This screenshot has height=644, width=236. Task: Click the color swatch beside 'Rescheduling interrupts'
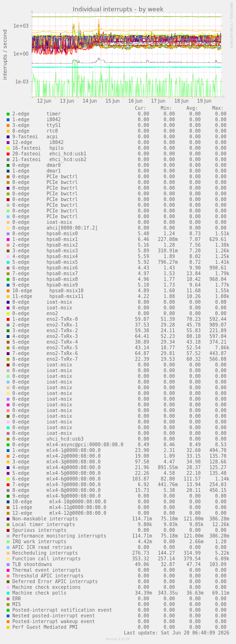coord(8,553)
